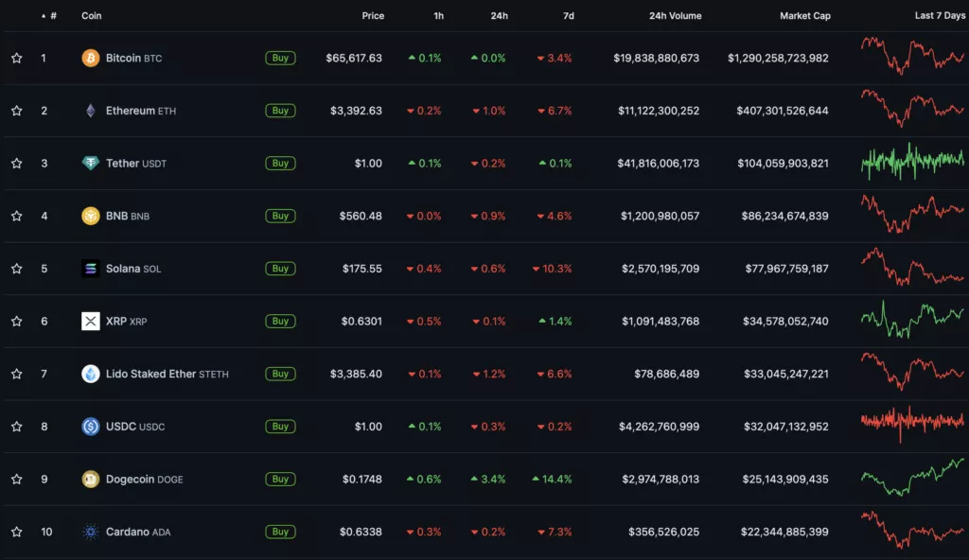
Task: Click Solana 7d change 10.3%
Action: (552, 269)
